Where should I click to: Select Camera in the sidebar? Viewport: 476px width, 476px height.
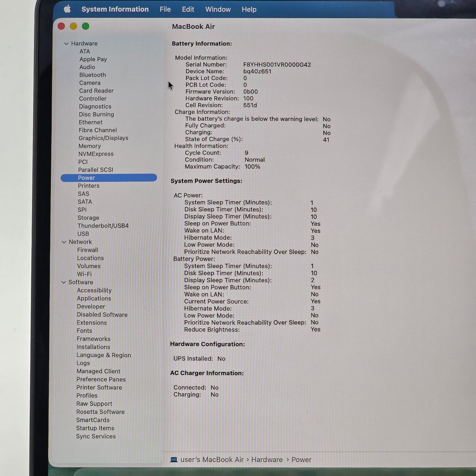click(90, 83)
